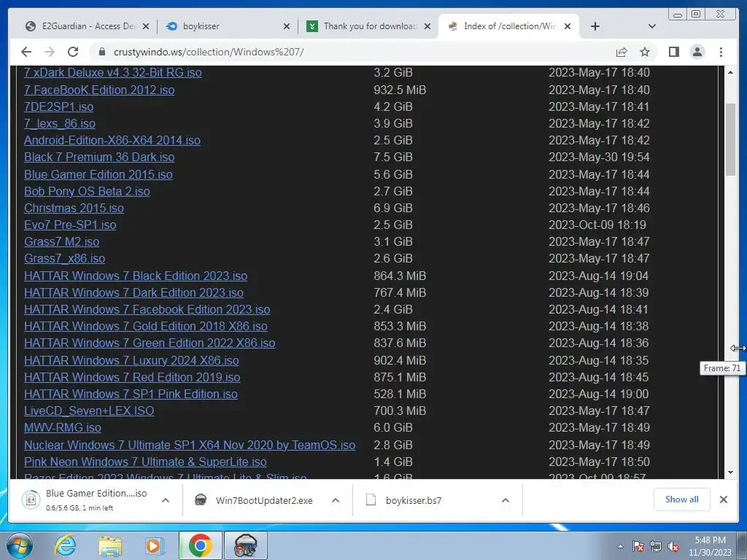Open the Chrome profile avatar
The width and height of the screenshot is (747, 560).
pos(697,52)
